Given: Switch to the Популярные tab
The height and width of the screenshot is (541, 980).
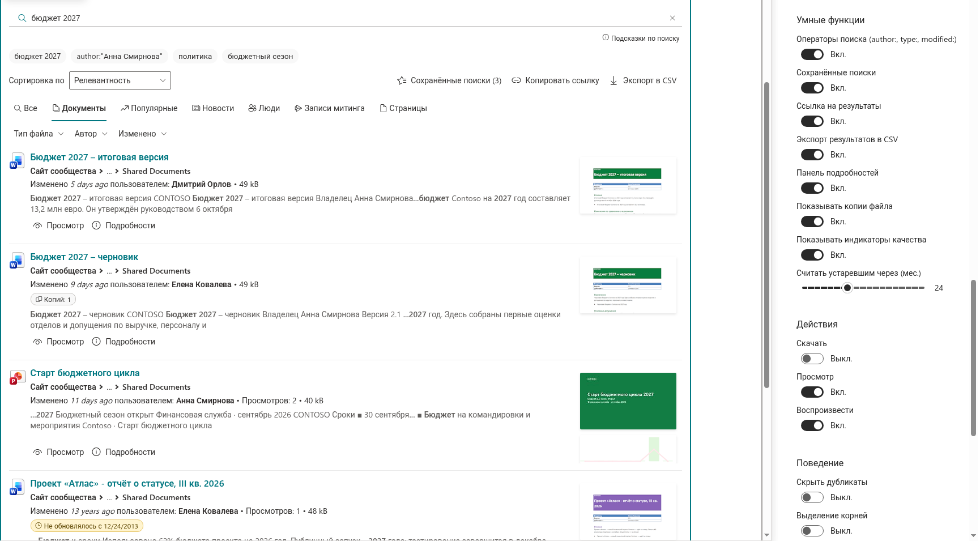Looking at the screenshot, I should pos(149,108).
